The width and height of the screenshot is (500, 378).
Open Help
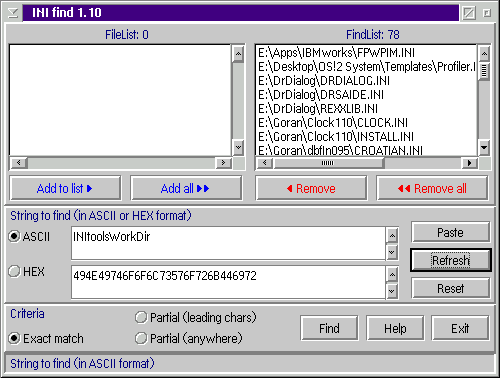pyautogui.click(x=395, y=328)
